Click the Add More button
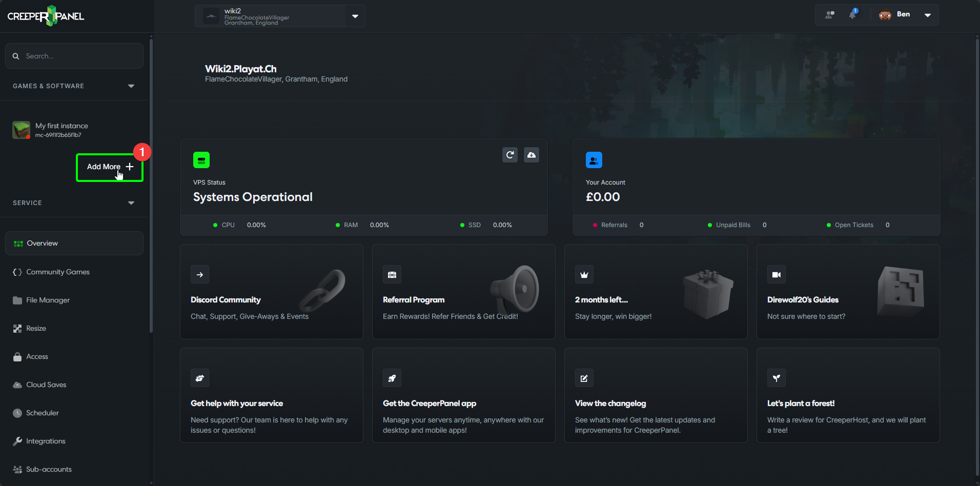The width and height of the screenshot is (980, 486). pyautogui.click(x=110, y=167)
